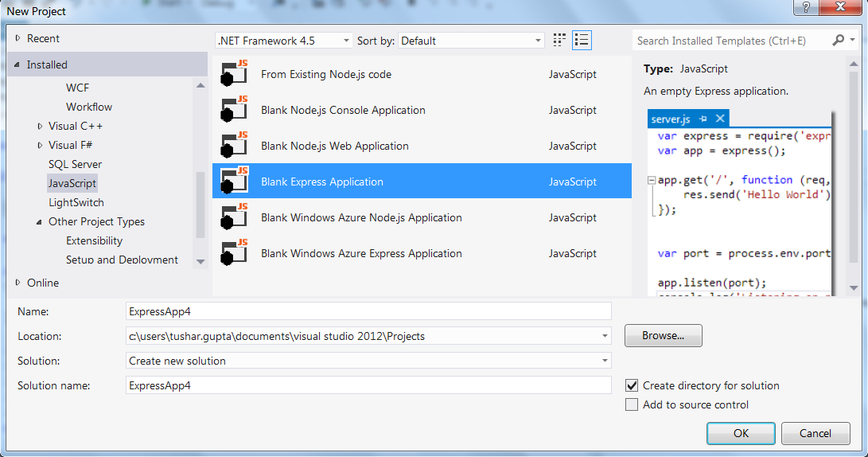This screenshot has height=457, width=868.
Task: Select the Extensibility tree item
Action: click(94, 240)
